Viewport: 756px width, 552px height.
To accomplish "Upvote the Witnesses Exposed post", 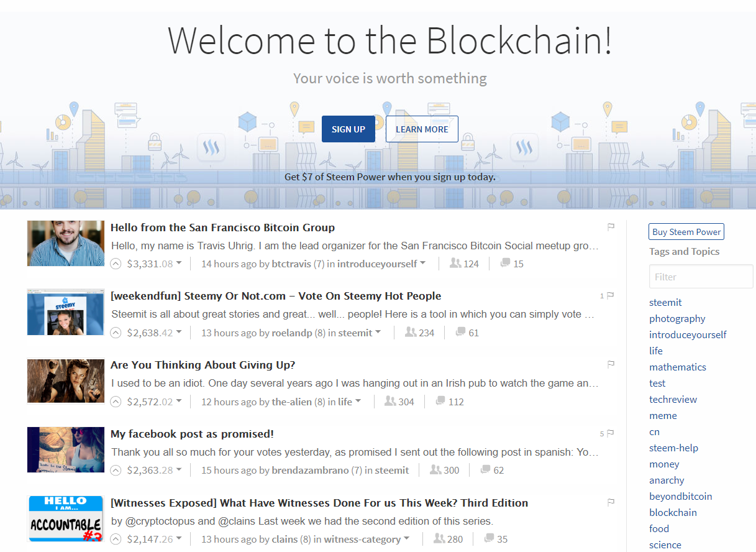I will click(x=116, y=539).
